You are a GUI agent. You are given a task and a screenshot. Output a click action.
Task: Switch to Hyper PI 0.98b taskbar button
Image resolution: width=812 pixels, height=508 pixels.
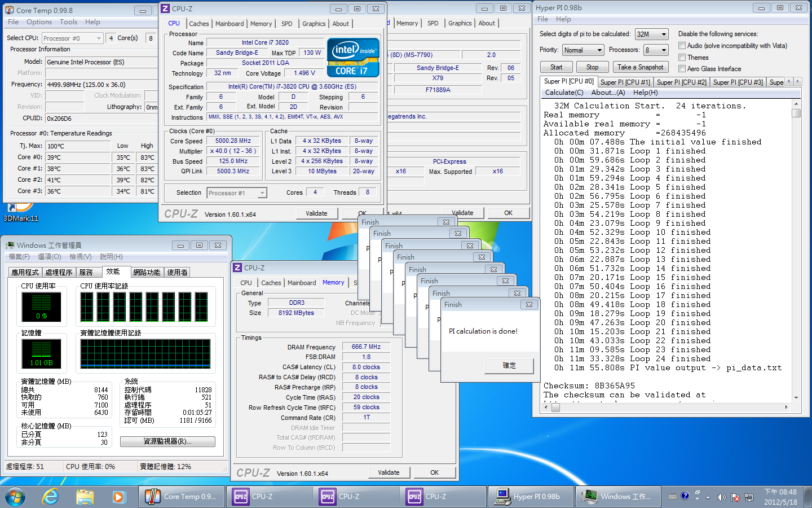tap(531, 497)
